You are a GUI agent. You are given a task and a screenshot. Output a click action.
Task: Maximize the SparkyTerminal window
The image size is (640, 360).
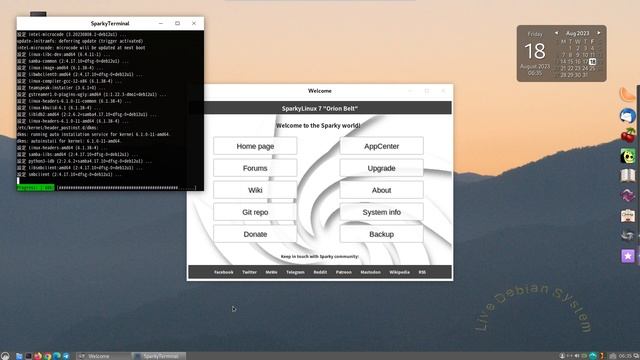(x=177, y=23)
